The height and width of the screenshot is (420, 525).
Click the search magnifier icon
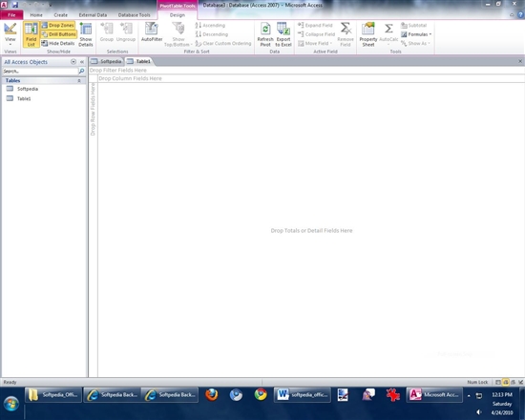pos(81,71)
